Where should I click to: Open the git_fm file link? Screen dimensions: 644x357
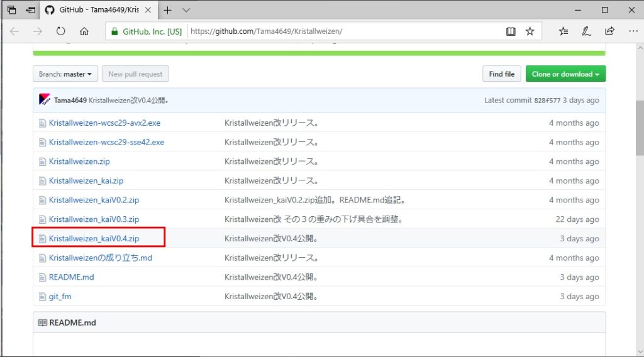(60, 296)
